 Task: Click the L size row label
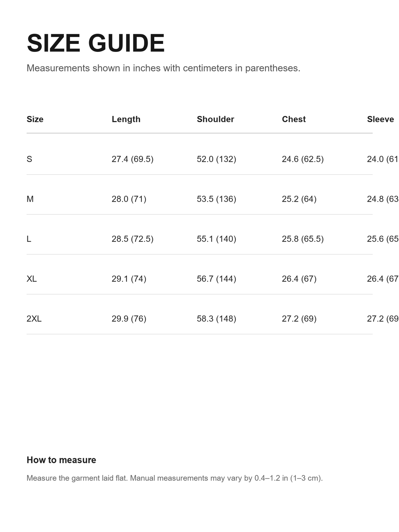pos(29,239)
